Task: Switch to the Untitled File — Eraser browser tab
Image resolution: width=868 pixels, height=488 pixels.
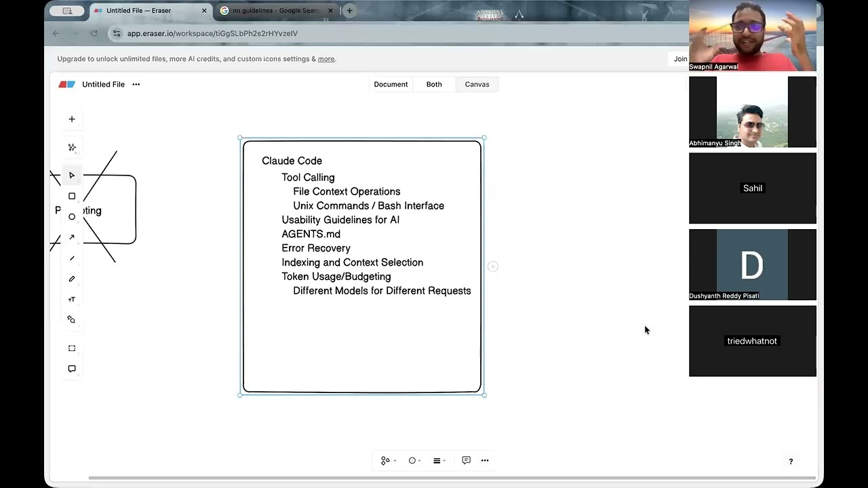Action: click(x=150, y=11)
